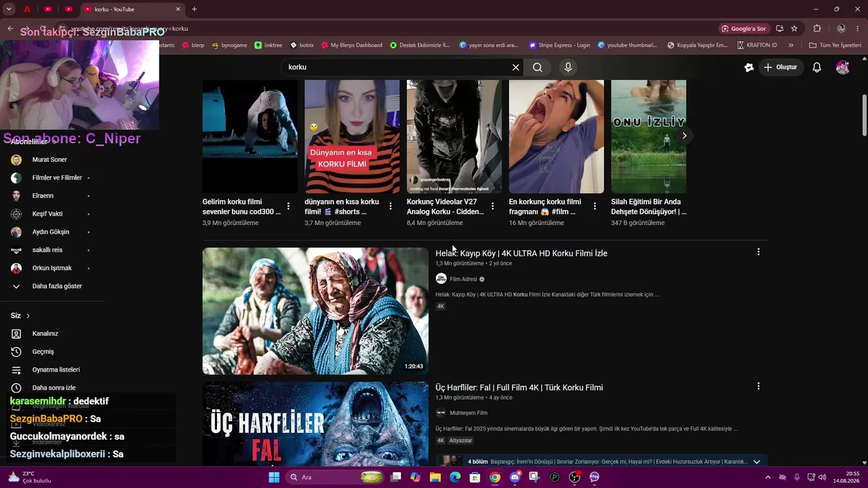Clear the korku search query
This screenshot has height=488, width=868.
(515, 67)
